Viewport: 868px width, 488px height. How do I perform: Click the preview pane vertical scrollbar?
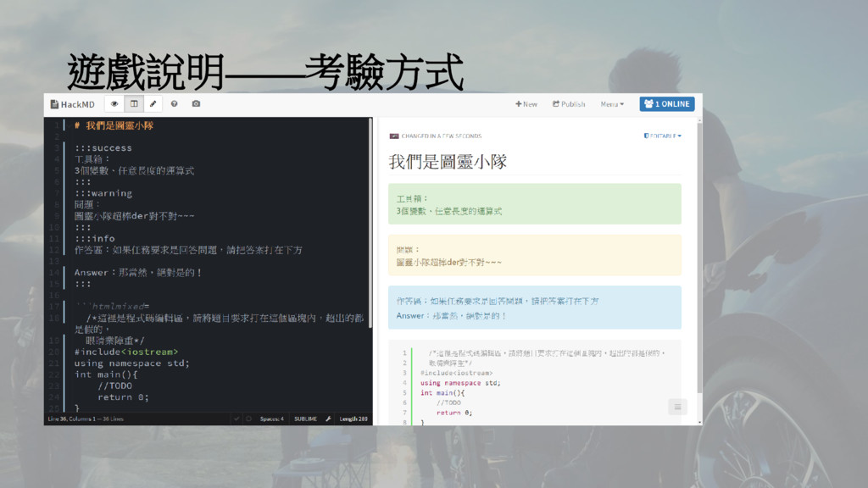point(699,258)
